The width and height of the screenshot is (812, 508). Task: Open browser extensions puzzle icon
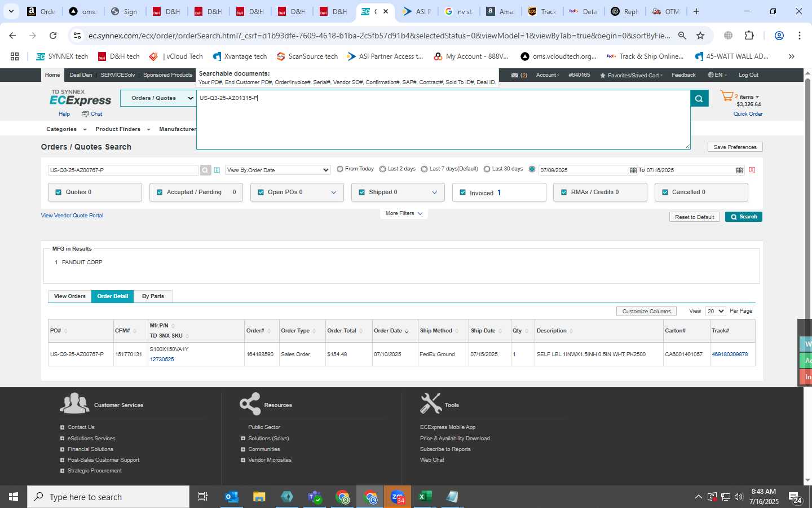click(749, 36)
